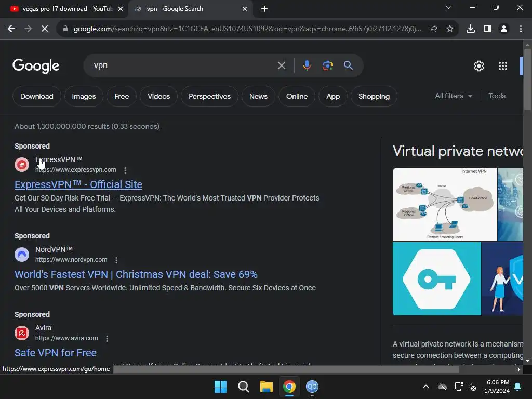Open the Perspectives filter

209,96
